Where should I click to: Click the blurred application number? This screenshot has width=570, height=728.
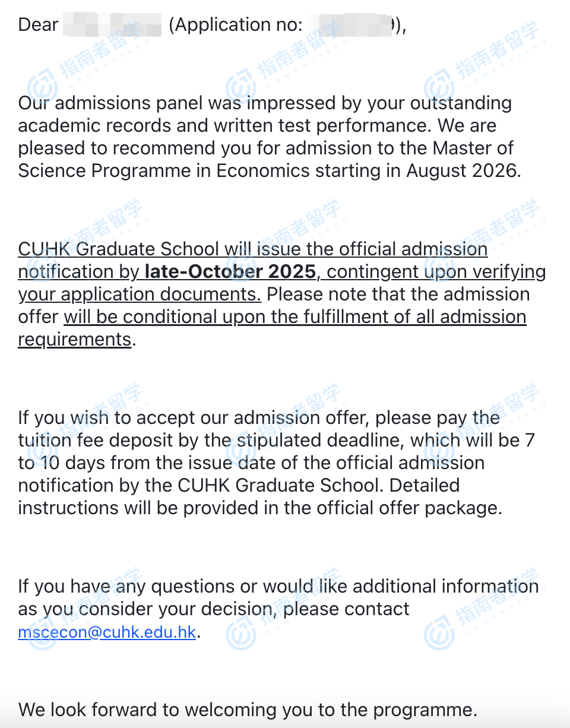351,26
